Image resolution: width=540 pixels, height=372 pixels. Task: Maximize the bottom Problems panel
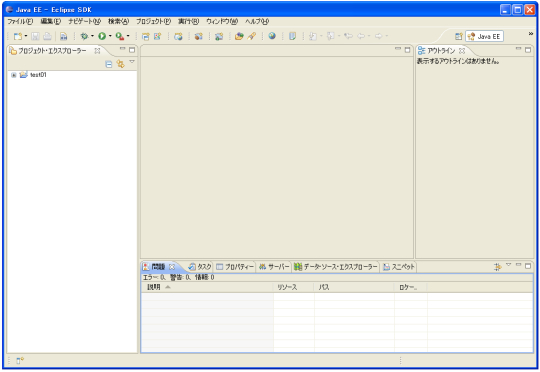pos(528,266)
